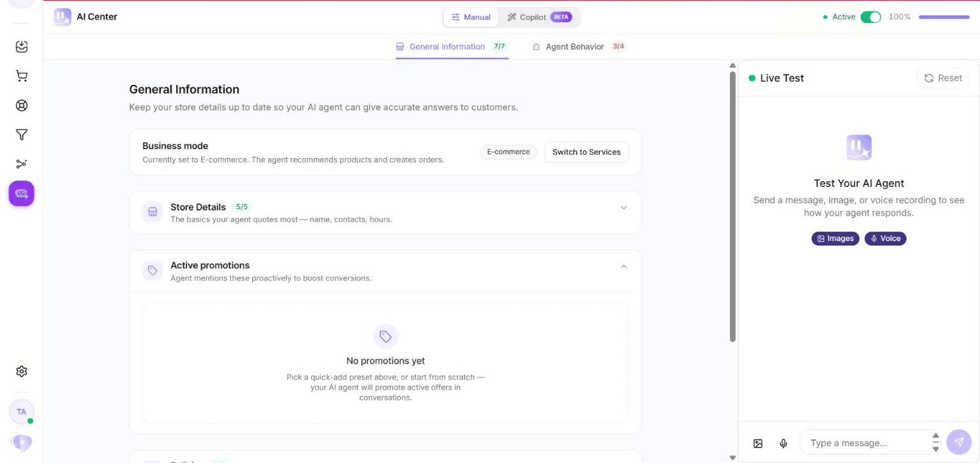Click the No promotions yet tag icon
This screenshot has width=980, height=463.
pos(385,336)
